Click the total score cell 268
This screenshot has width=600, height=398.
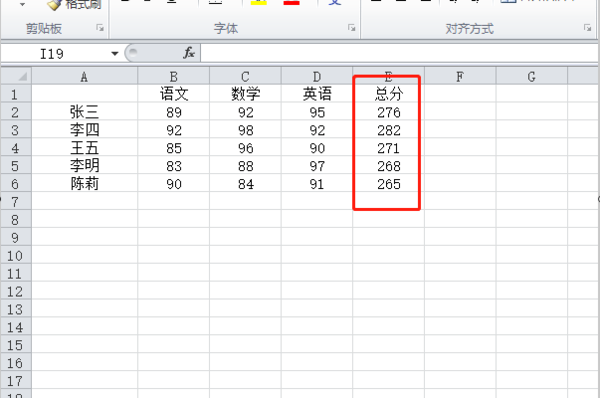click(388, 165)
